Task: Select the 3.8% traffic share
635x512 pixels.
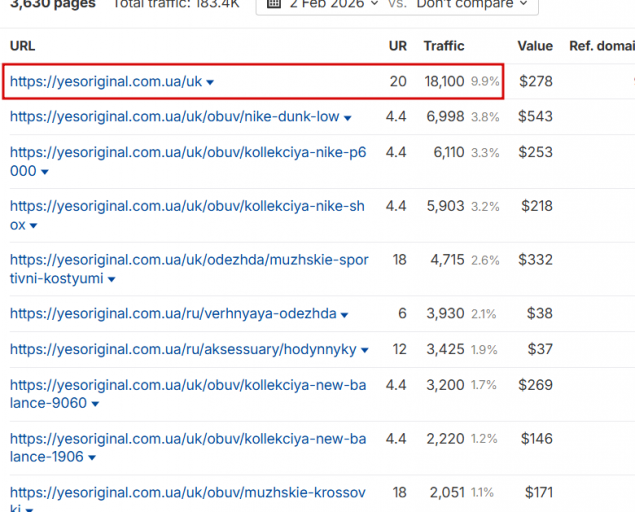Action: 485,117
